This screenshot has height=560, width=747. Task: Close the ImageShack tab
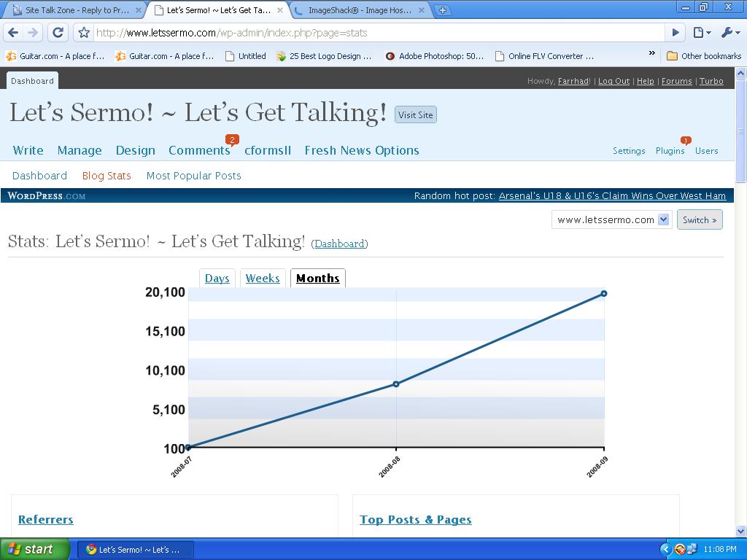click(422, 10)
